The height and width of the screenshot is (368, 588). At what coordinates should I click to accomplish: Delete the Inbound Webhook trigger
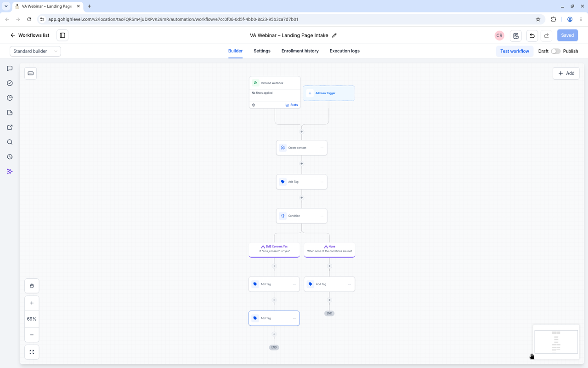click(x=254, y=105)
